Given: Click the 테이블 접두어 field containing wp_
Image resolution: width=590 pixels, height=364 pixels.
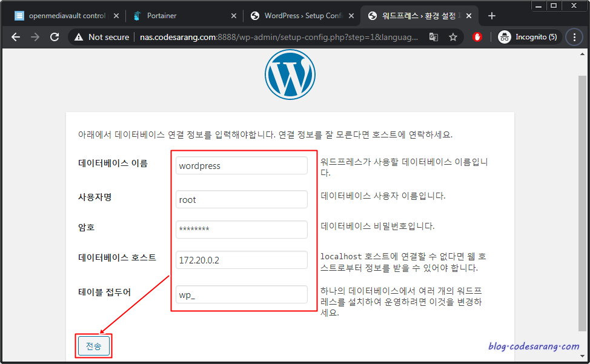Looking at the screenshot, I should 242,294.
